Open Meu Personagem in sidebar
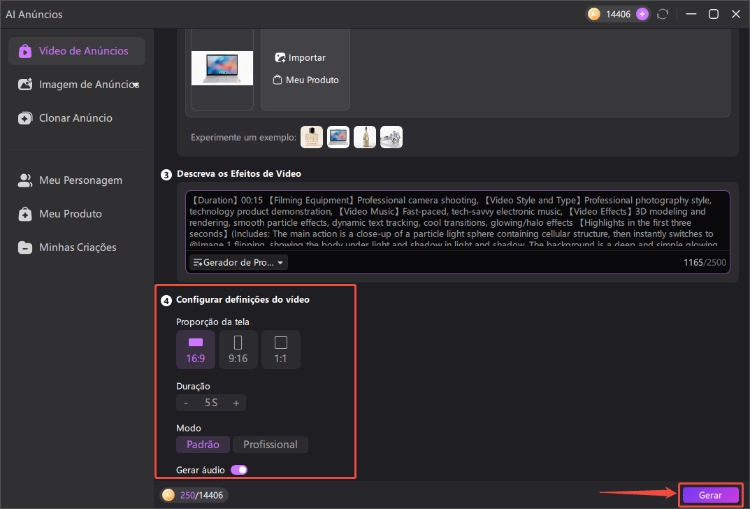This screenshot has height=509, width=750. (x=77, y=180)
